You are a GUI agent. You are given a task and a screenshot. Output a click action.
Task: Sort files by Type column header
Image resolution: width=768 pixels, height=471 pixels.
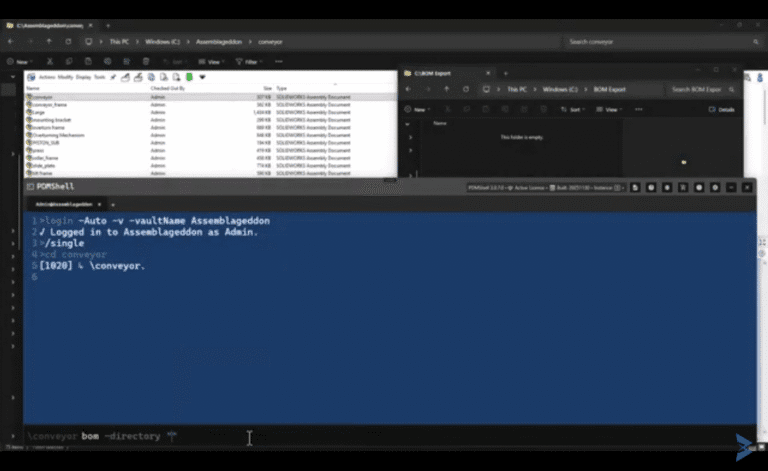282,89
